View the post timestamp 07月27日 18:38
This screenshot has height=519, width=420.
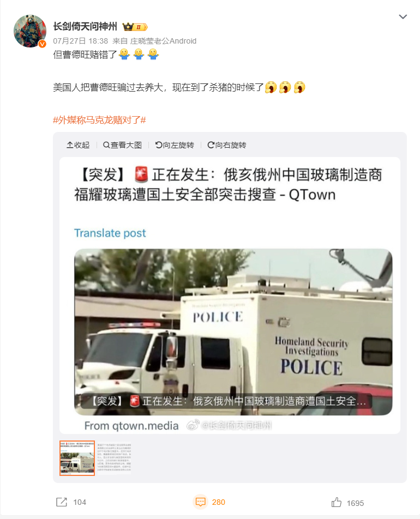point(81,41)
